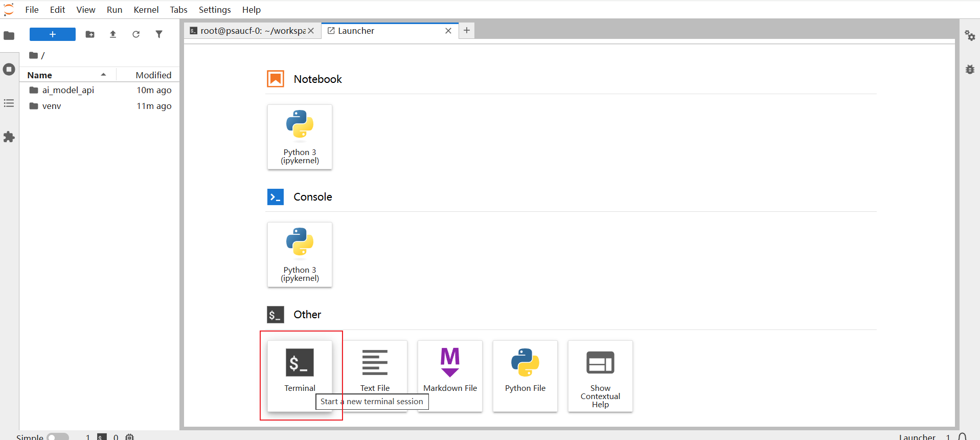Image resolution: width=980 pixels, height=440 pixels.
Task: Open the Debugger bug icon panel
Action: click(x=970, y=69)
